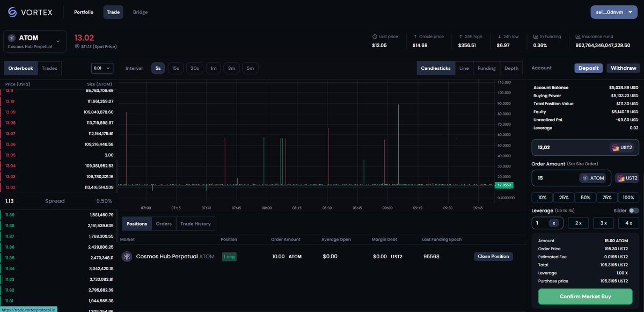
Task: Click the clock icon beside Last price
Action: click(x=375, y=37)
